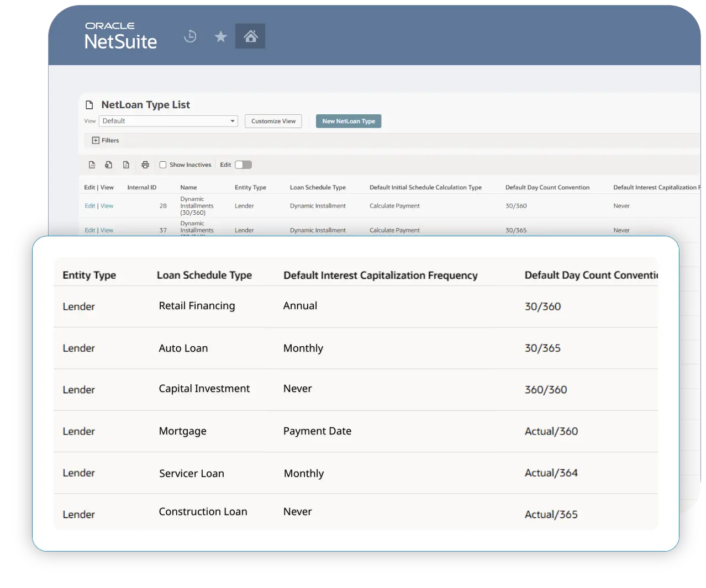Select the Mortgage cell
This screenshot has width=706, height=588.
point(183,431)
